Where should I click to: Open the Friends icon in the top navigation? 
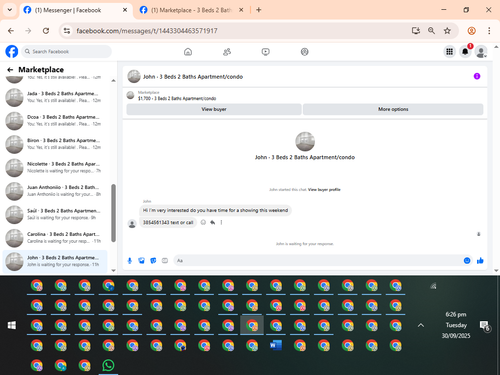point(227,52)
